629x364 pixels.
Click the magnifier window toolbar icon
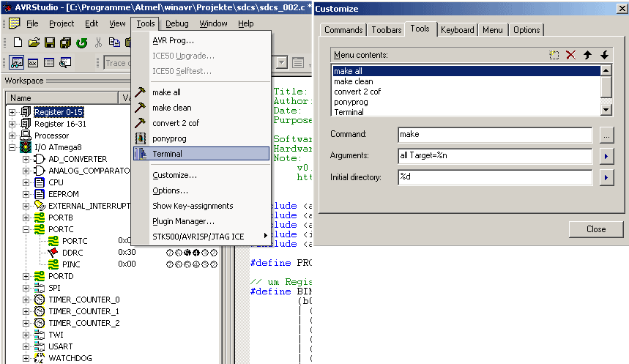click(x=65, y=62)
